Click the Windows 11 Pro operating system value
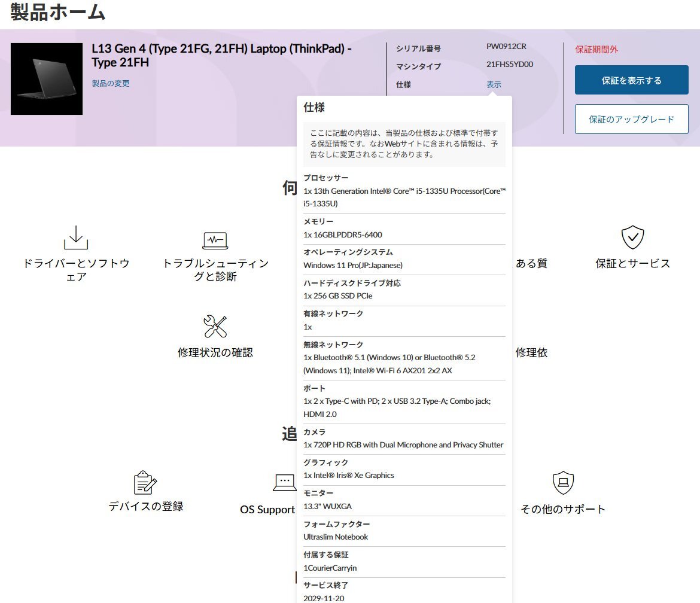The image size is (700, 603). [x=353, y=265]
